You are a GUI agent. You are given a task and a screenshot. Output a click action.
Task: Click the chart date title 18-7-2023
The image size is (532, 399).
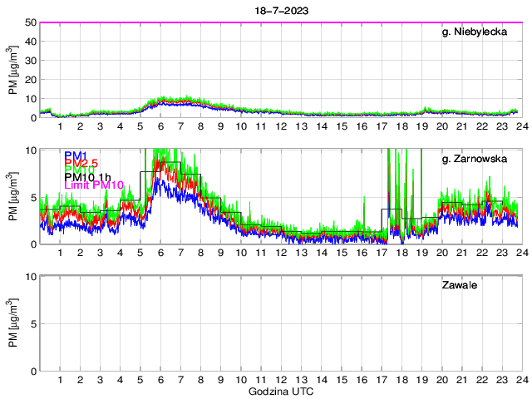280,7
